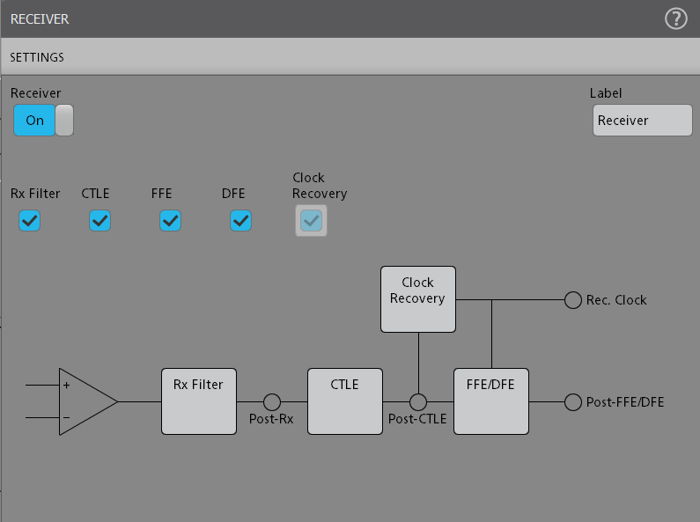Click the Label input field
This screenshot has width=700, height=522.
642,120
